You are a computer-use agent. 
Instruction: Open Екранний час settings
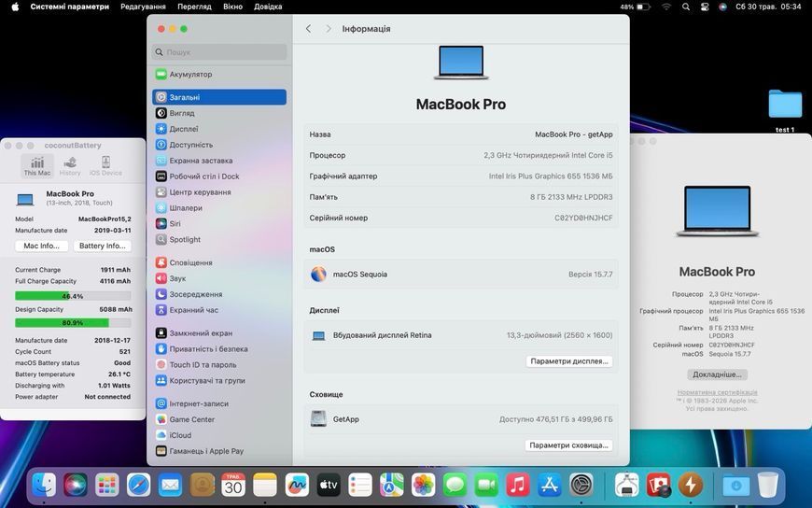219,310
